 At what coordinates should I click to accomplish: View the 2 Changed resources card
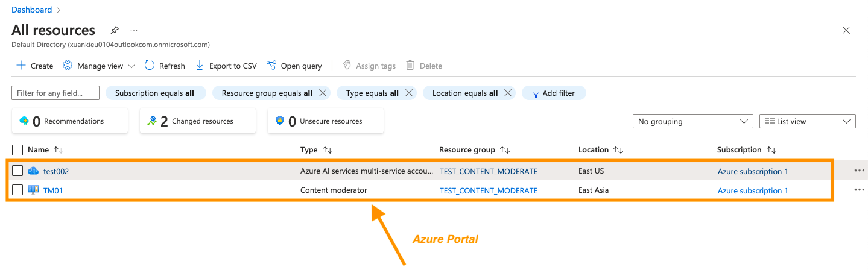(198, 121)
